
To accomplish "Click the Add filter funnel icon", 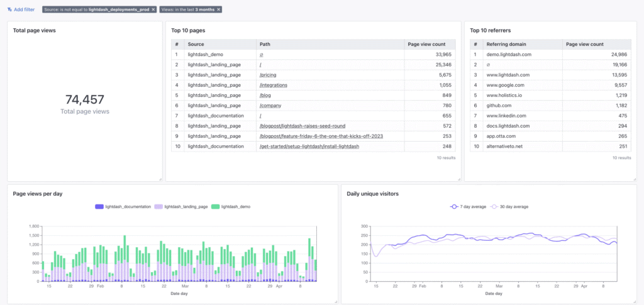I will 9,10.
